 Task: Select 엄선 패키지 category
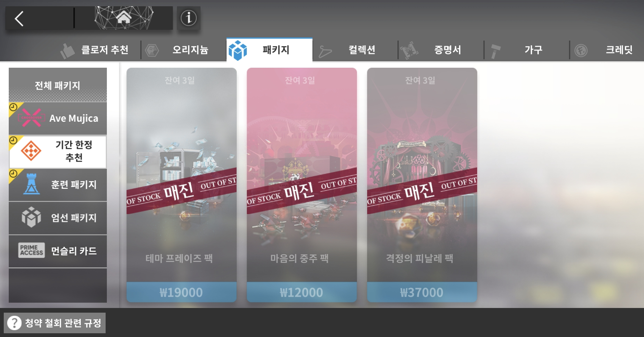(x=58, y=218)
